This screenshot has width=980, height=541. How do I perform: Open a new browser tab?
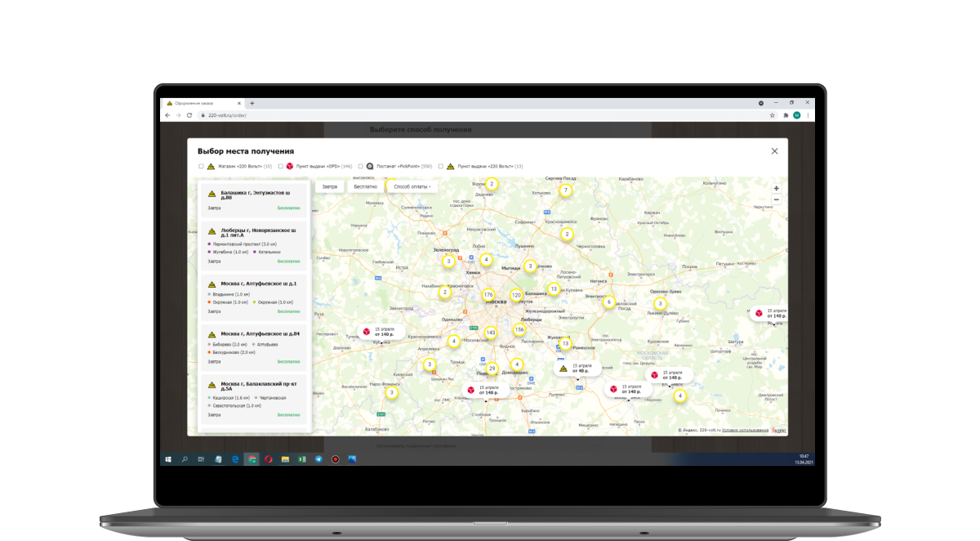pos(252,103)
